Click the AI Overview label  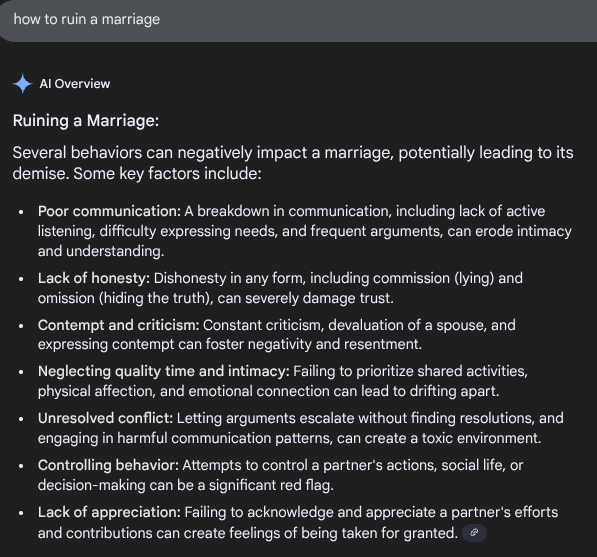(75, 84)
